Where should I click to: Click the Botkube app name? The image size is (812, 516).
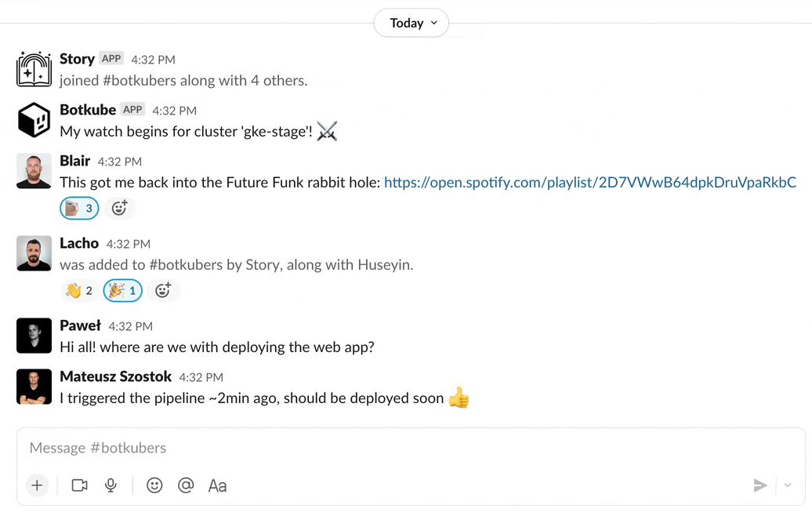[x=88, y=110]
